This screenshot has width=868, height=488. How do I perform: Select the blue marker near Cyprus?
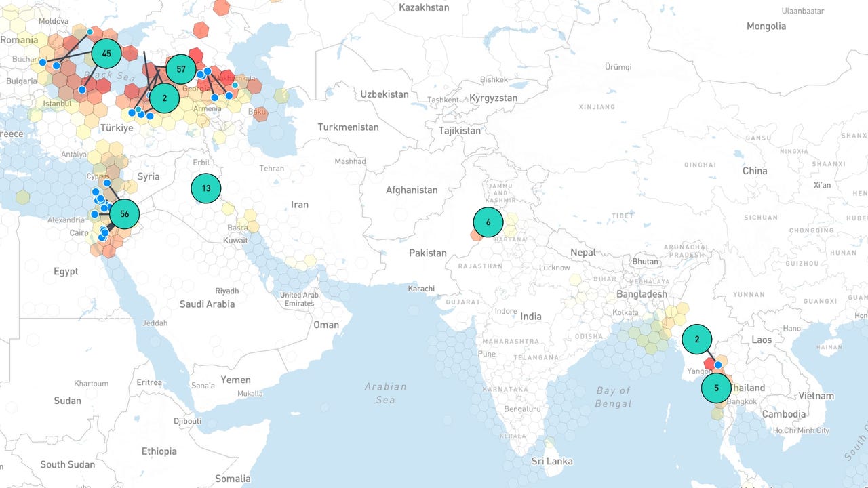106,183
